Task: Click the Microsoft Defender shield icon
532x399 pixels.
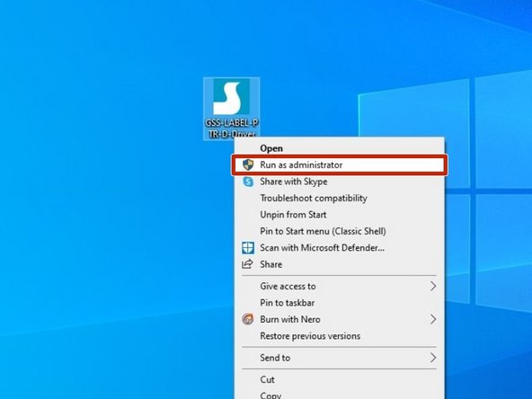Action: pos(248,248)
